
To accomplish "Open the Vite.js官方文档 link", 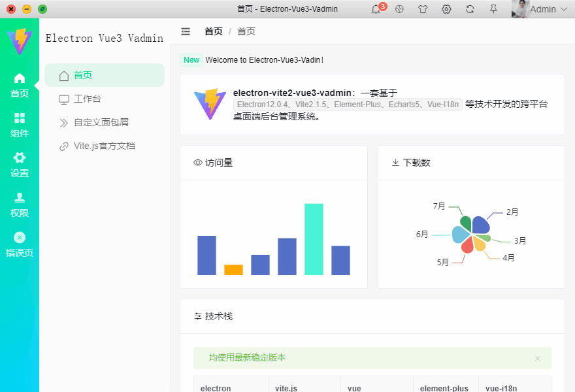I will (104, 146).
